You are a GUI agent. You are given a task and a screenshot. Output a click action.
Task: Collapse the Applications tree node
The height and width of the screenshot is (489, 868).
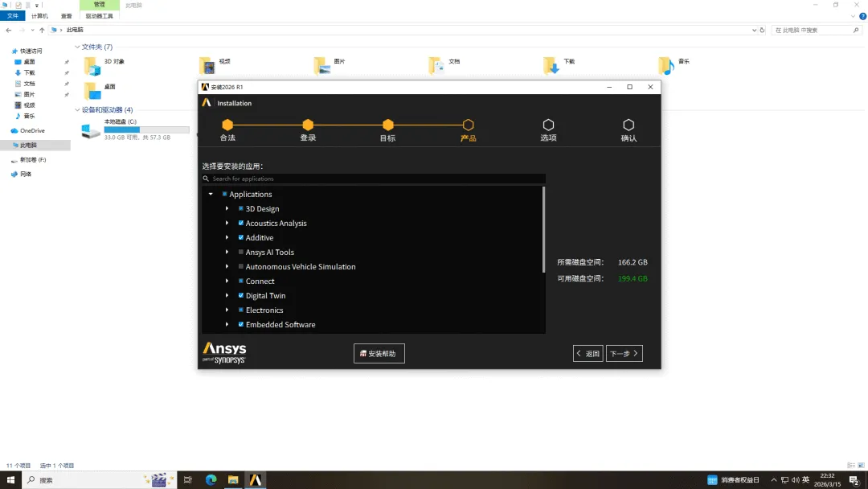coord(211,194)
